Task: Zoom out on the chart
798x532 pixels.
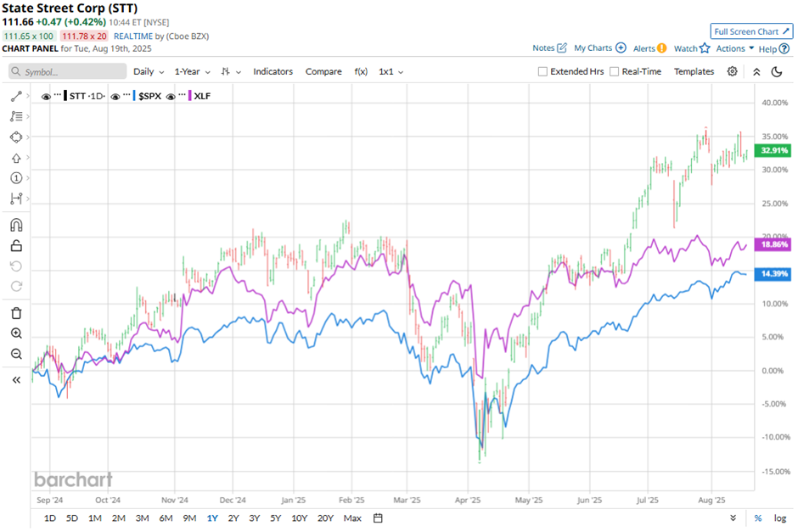Action: pyautogui.click(x=16, y=354)
